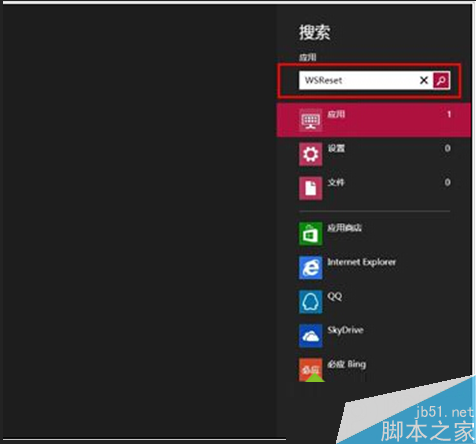The width and height of the screenshot is (476, 444).
Task: Open the Internet Explorer icon
Action: pos(311,268)
